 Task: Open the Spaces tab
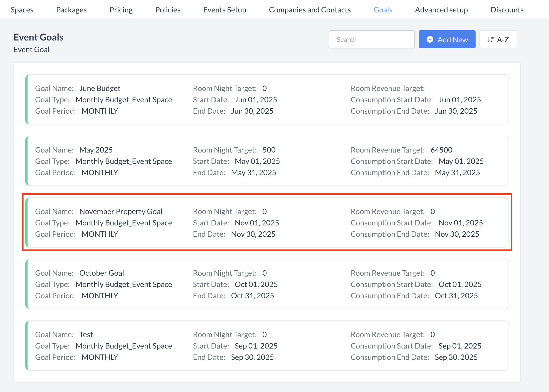click(22, 10)
